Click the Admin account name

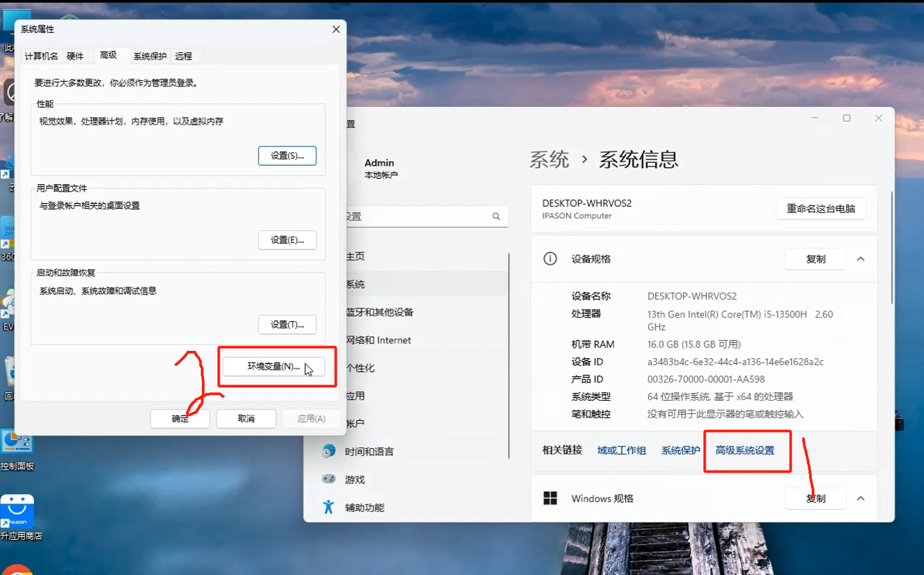379,163
